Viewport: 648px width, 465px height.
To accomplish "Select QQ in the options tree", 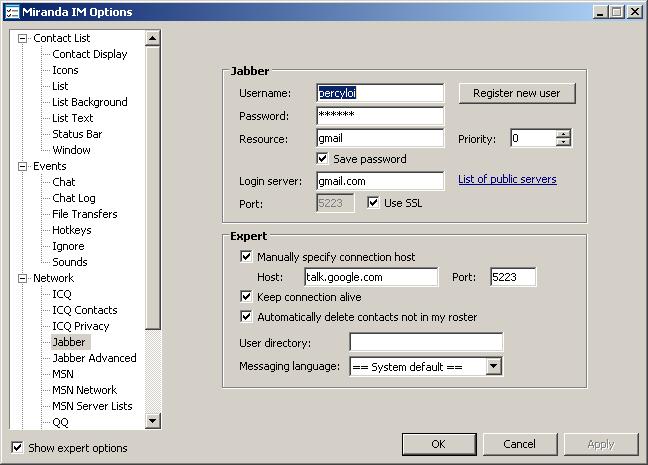I will 60,422.
